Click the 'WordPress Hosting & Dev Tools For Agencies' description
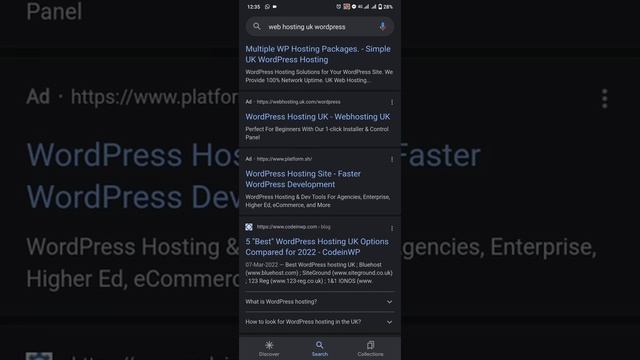This screenshot has width=640, height=360. [318, 201]
